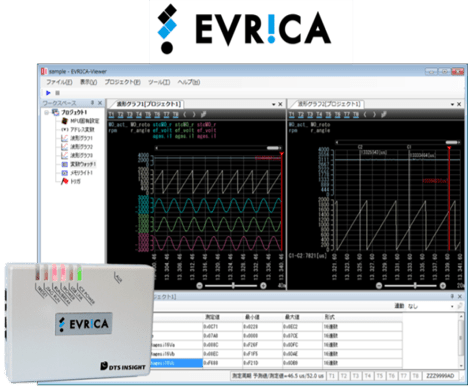Sort by the 最小値 column header
Viewport: 468px width, 388px height.
point(262,317)
